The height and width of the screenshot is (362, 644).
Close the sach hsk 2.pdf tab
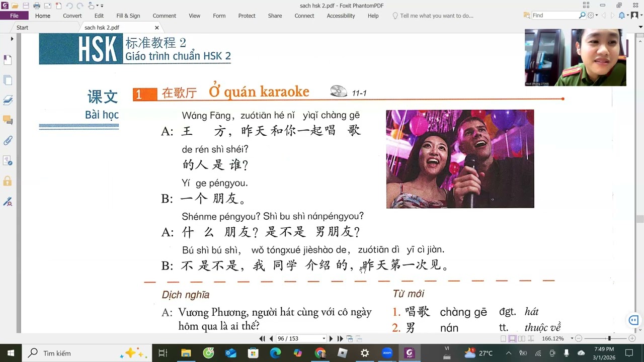[157, 28]
